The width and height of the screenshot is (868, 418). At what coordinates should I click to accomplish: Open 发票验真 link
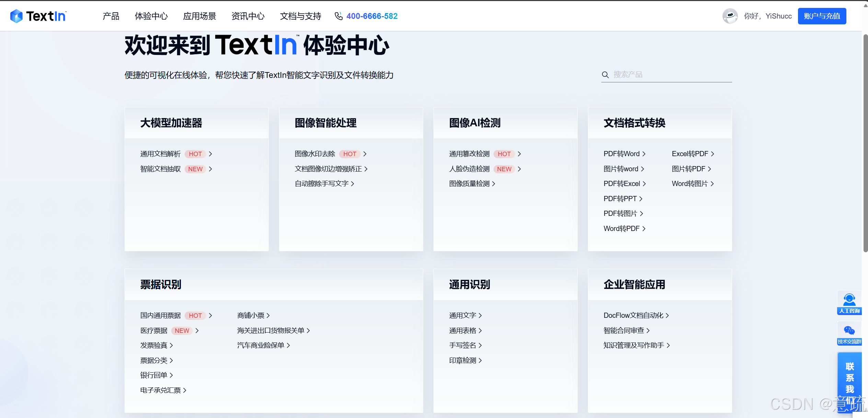[x=154, y=346]
